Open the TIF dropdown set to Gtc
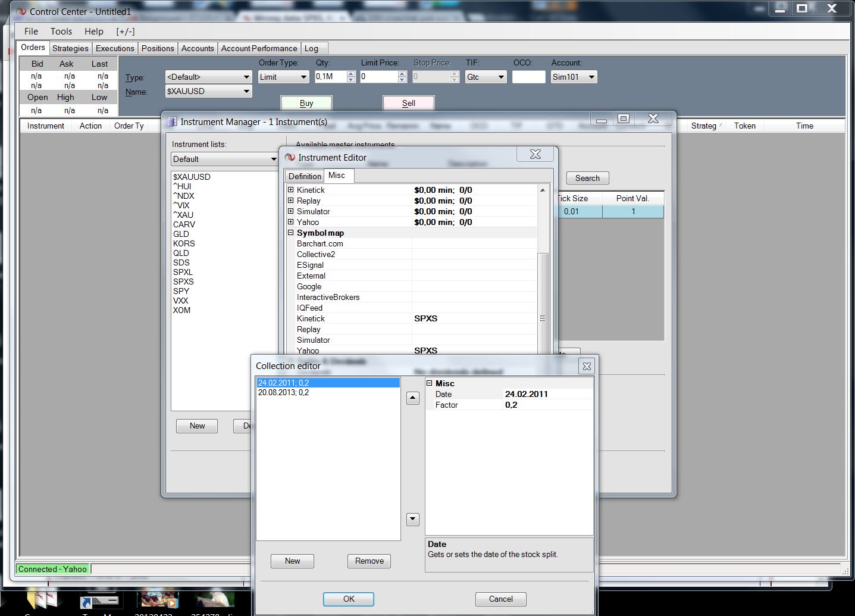Viewport: 855px width, 616px height. click(486, 77)
